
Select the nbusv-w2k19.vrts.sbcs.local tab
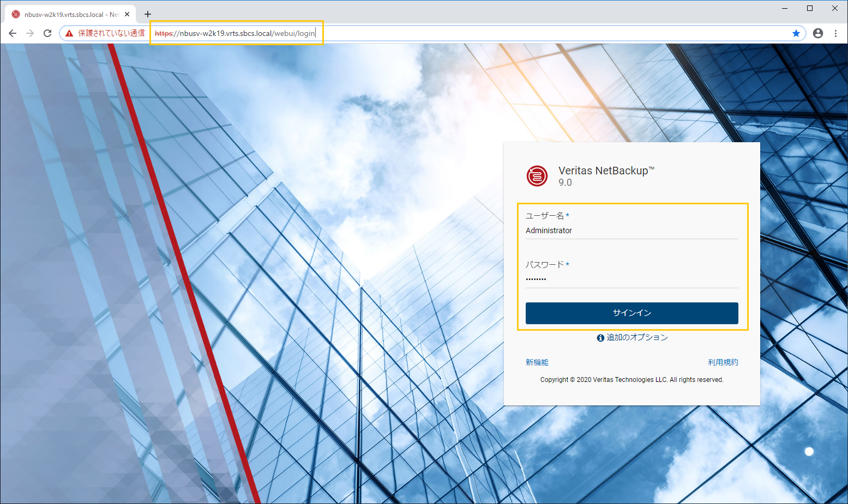(71, 14)
